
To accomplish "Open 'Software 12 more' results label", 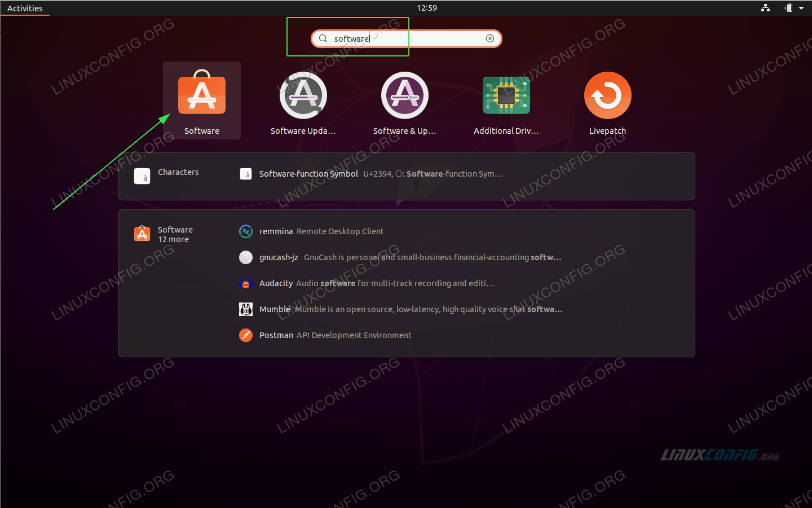I will coord(175,234).
